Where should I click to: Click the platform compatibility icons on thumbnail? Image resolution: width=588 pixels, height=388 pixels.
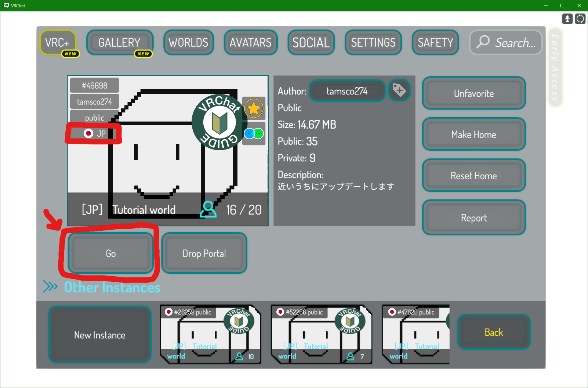pyautogui.click(x=254, y=133)
